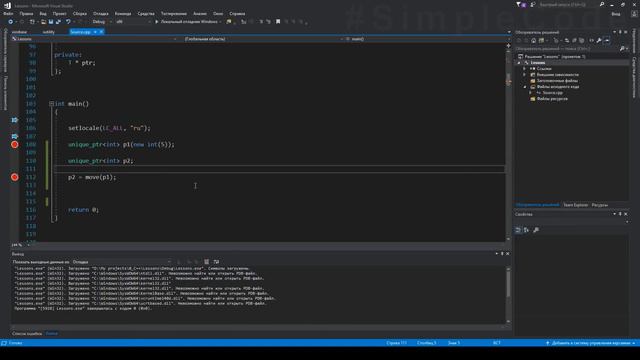Click the Undo toolbar icon
This screenshot has height=360, width=640.
pos(68,22)
